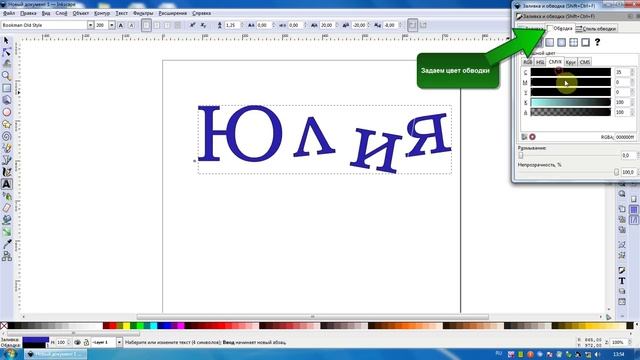
Task: Select the Rectangle tool
Action: click(6, 88)
